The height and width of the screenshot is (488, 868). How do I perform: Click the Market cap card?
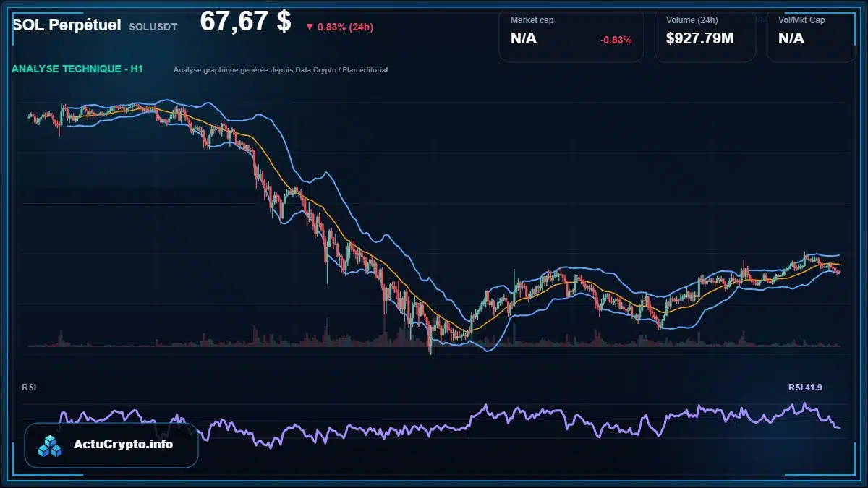click(x=571, y=36)
